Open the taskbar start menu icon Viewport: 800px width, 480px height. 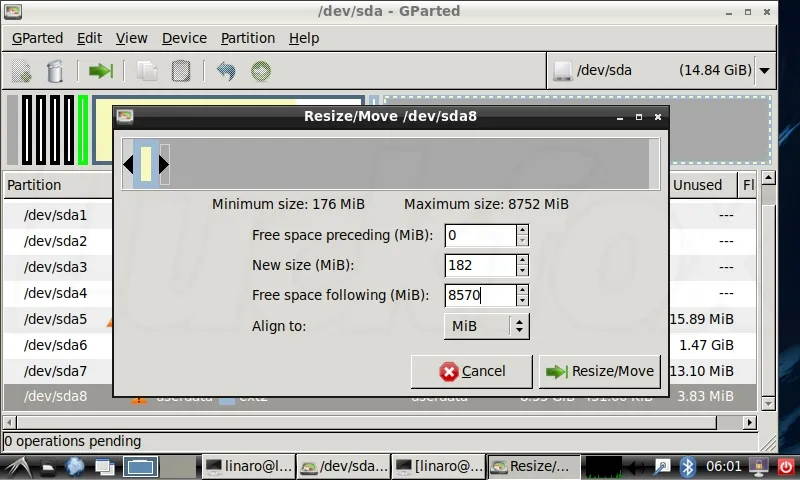[17, 466]
